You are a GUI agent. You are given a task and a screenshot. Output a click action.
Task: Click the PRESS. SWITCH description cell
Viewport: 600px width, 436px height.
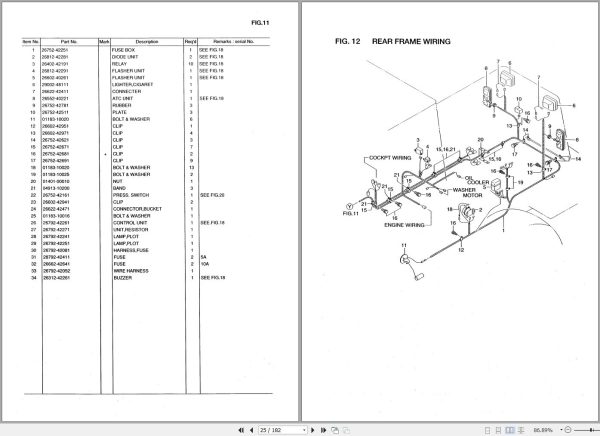131,195
